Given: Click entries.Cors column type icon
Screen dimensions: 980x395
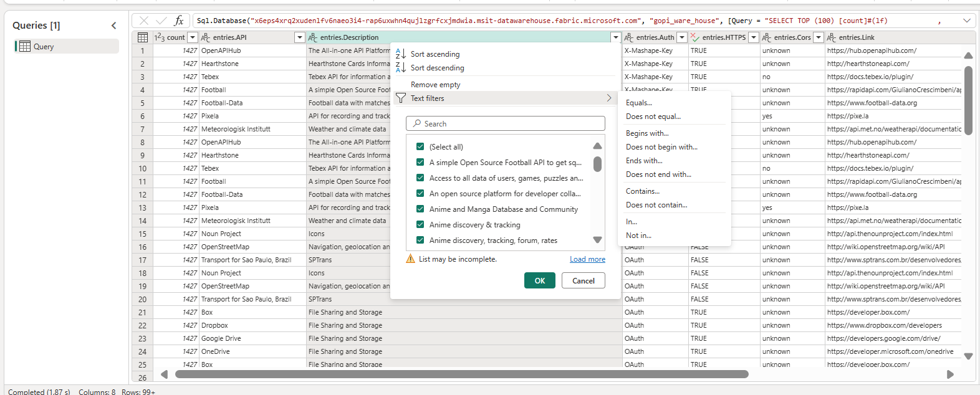Looking at the screenshot, I should point(767,37).
